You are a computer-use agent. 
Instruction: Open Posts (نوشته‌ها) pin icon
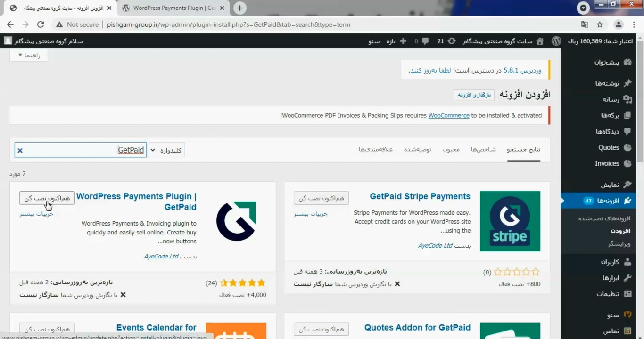point(627,83)
